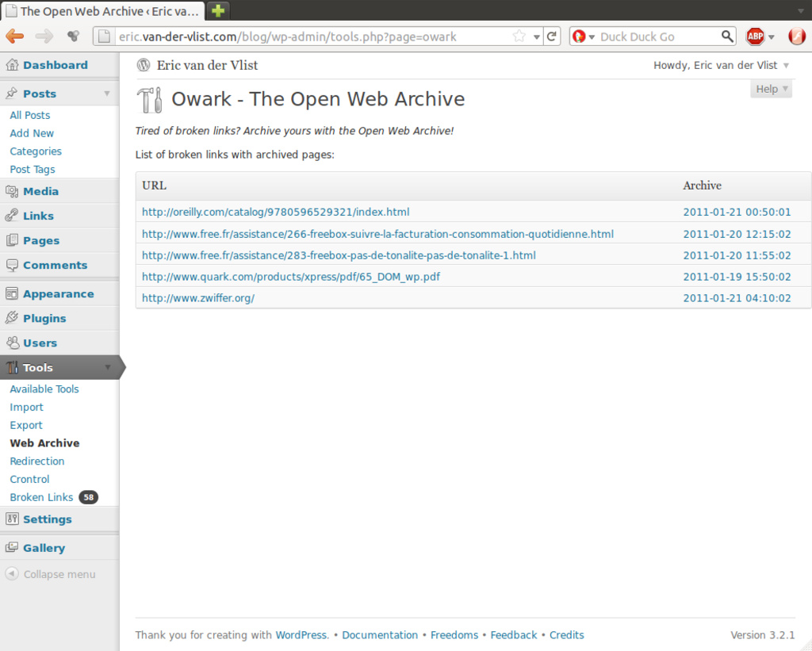This screenshot has width=812, height=651.
Task: Click the Appearance icon in sidebar
Action: [12, 293]
